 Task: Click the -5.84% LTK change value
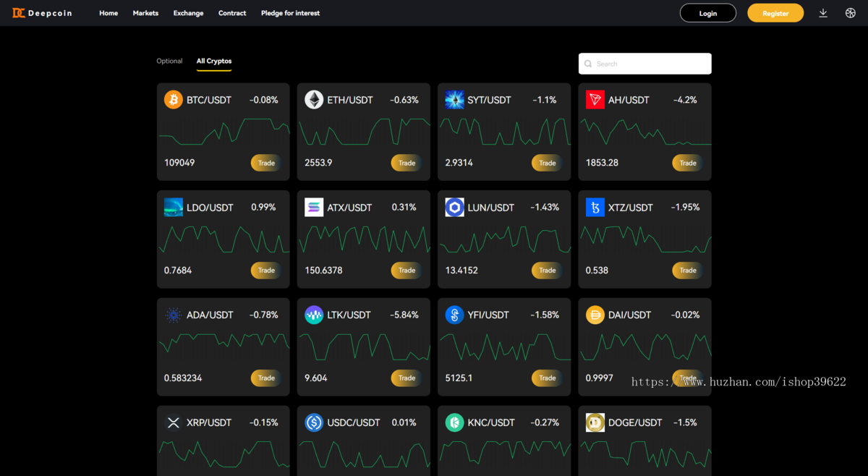(x=404, y=315)
